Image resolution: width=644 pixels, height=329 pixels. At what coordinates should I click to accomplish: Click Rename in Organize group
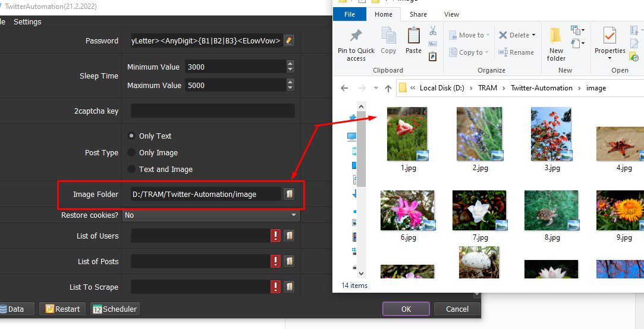tap(516, 52)
